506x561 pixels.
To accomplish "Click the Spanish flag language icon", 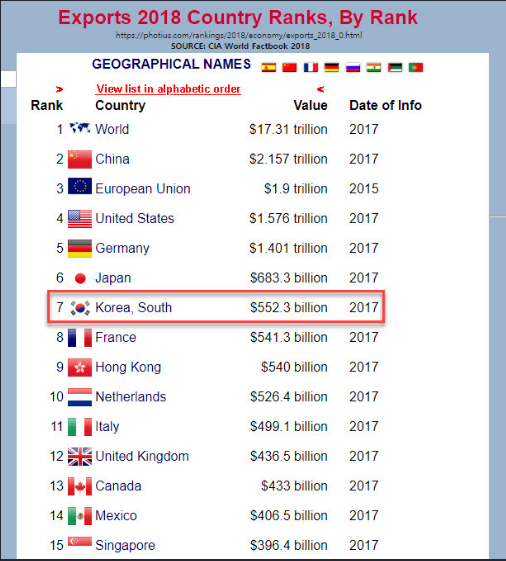I will pyautogui.click(x=268, y=67).
